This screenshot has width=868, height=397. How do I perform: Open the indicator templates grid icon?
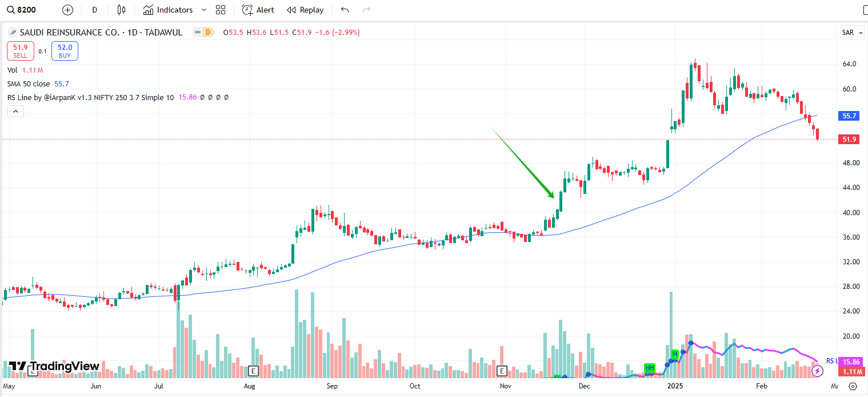[221, 10]
